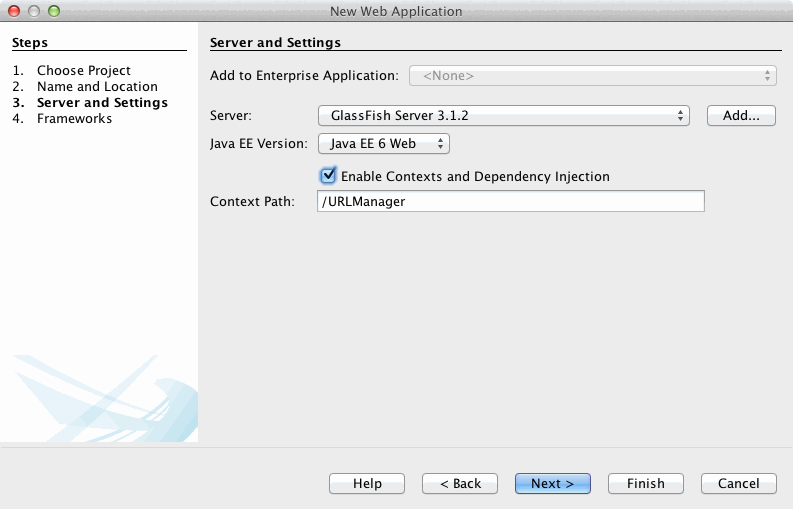
Task: Select the Name and Location step
Action: coord(97,86)
